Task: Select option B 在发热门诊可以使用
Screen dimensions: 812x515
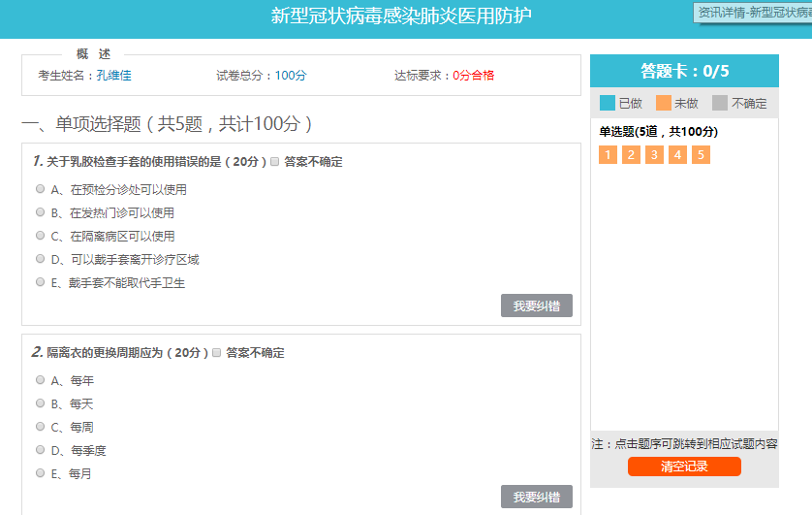Action: tap(41, 212)
